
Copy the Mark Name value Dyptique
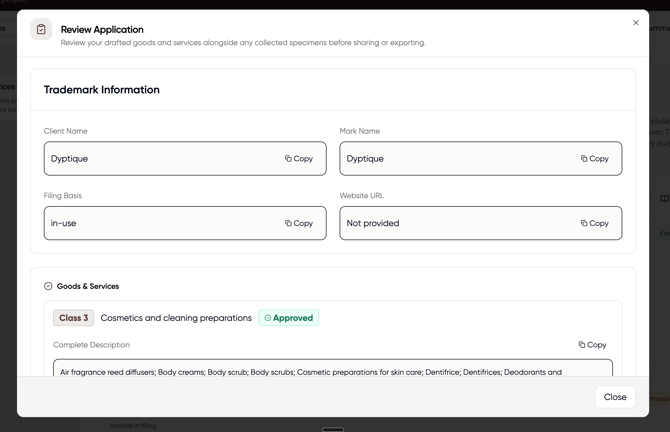pos(594,159)
